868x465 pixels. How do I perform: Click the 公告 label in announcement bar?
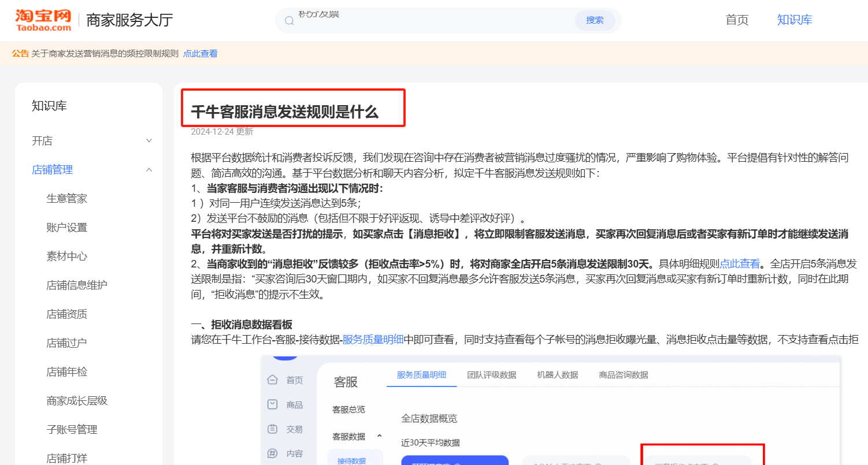[x=20, y=54]
